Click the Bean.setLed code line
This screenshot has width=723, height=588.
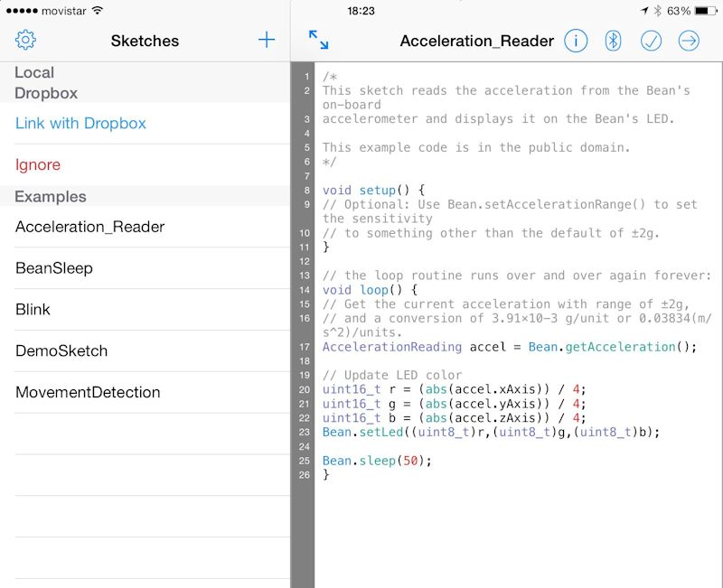491,433
